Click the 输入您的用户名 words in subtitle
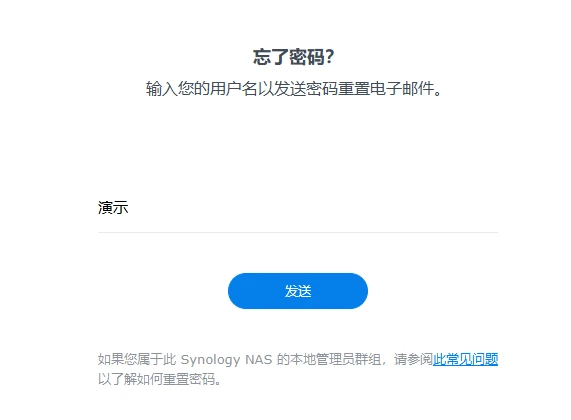The image size is (571, 420). click(x=202, y=89)
